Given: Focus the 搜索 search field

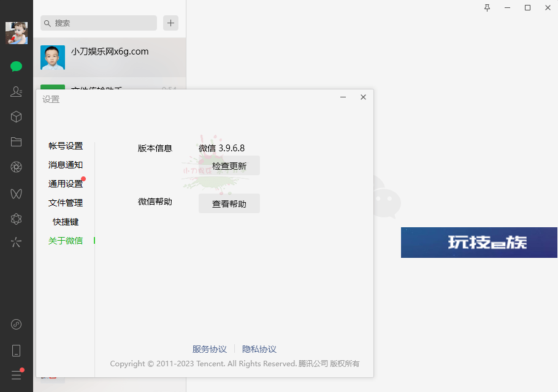Looking at the screenshot, I should [99, 23].
